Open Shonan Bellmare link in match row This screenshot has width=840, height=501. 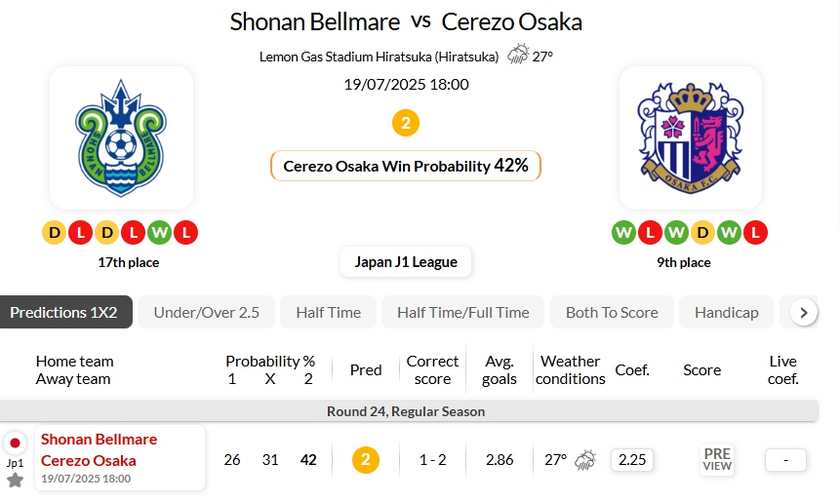(99, 439)
